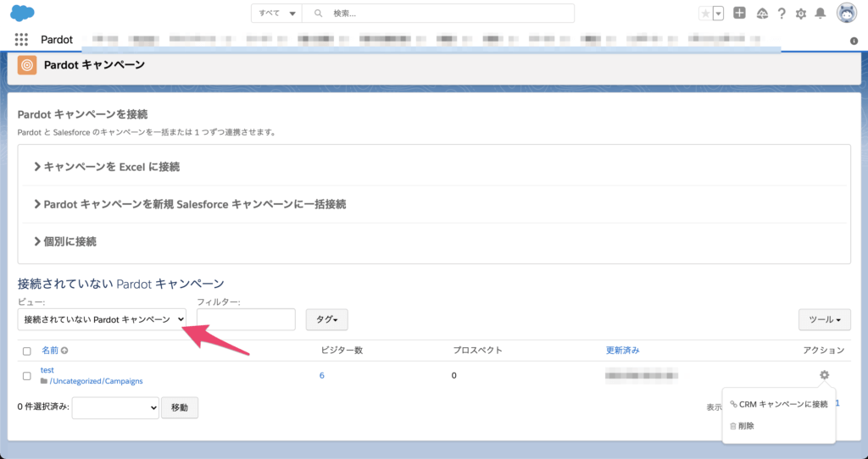Open the App Launcher grid icon
This screenshot has width=868, height=459.
click(21, 39)
